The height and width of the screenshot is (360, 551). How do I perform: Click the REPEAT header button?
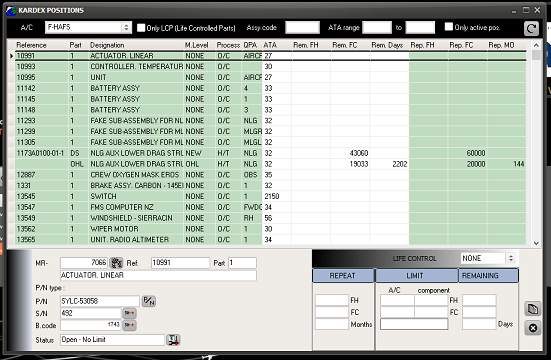coord(343,276)
